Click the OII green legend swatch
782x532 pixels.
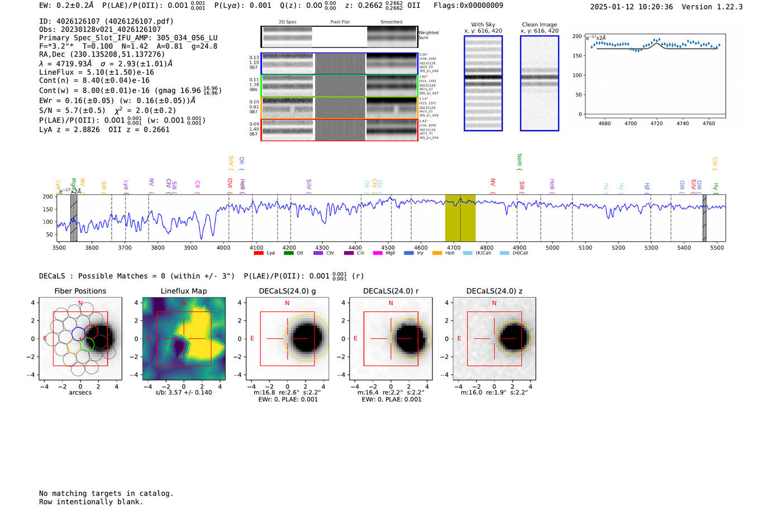coord(288,253)
